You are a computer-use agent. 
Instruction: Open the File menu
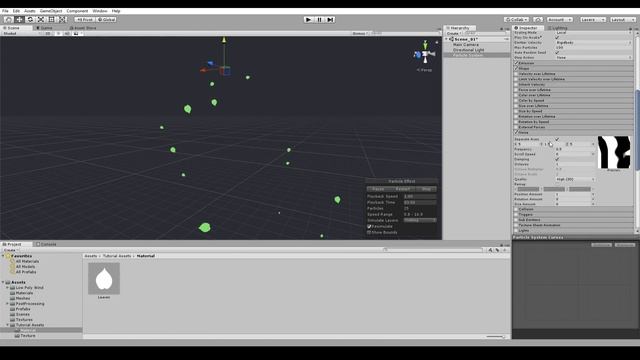click(5, 11)
